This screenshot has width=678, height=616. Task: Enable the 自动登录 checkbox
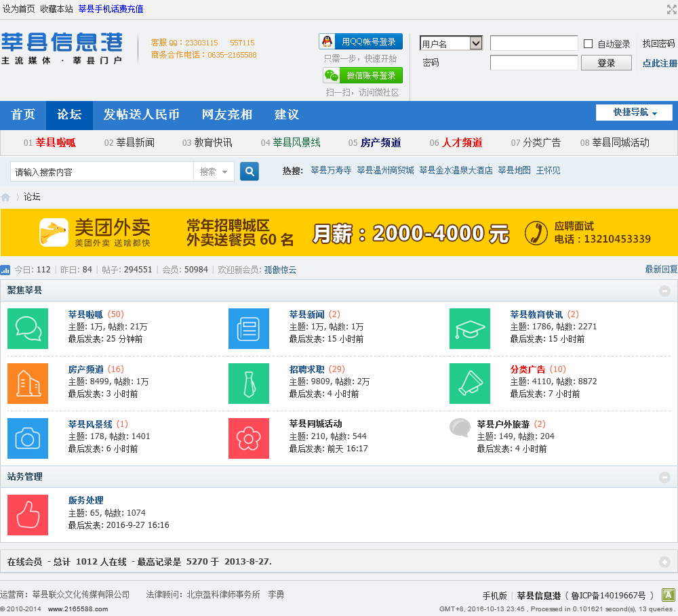588,44
